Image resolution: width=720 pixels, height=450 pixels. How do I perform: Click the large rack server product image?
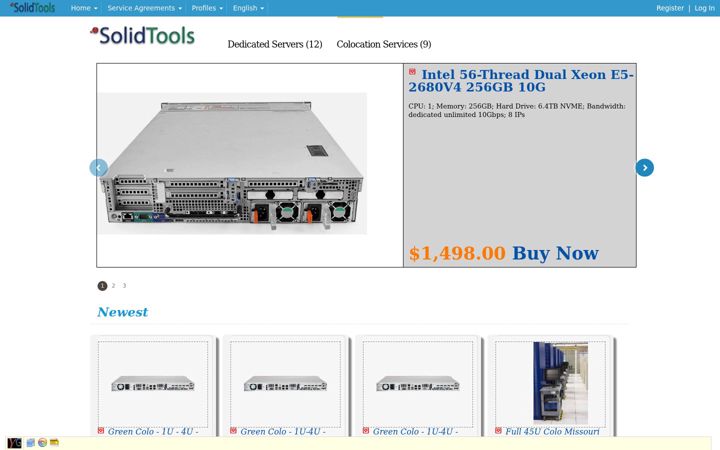(x=232, y=163)
